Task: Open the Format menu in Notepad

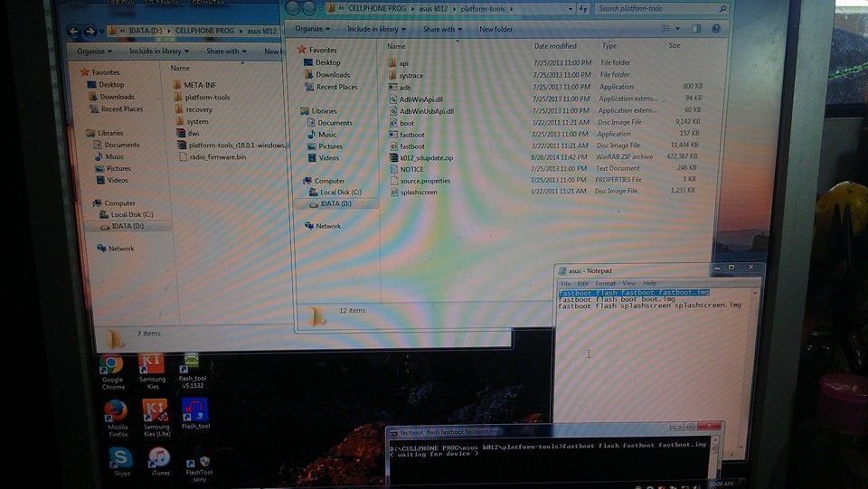Action: point(605,283)
